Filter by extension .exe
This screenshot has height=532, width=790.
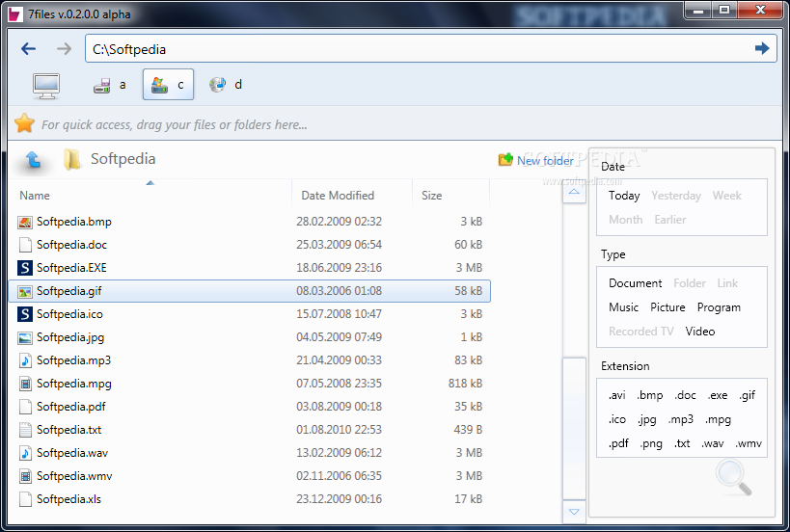718,395
